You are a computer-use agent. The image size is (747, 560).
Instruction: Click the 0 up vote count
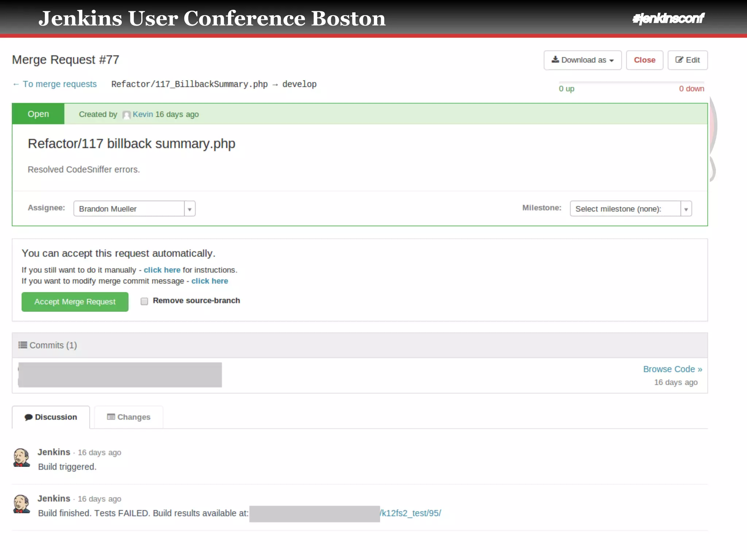click(566, 89)
